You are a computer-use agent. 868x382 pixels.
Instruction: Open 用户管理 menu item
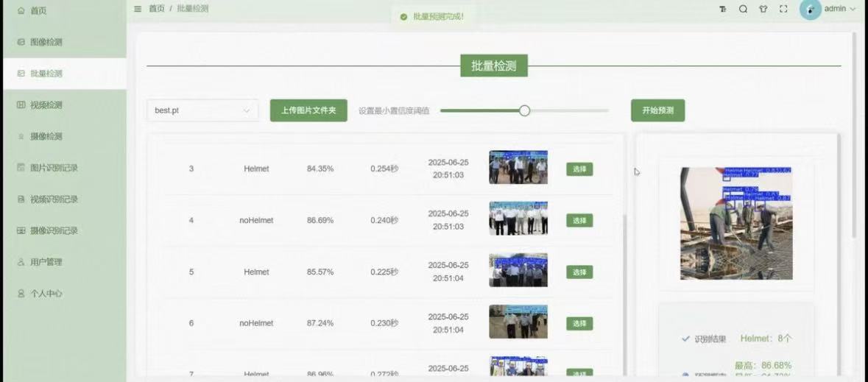(66, 262)
